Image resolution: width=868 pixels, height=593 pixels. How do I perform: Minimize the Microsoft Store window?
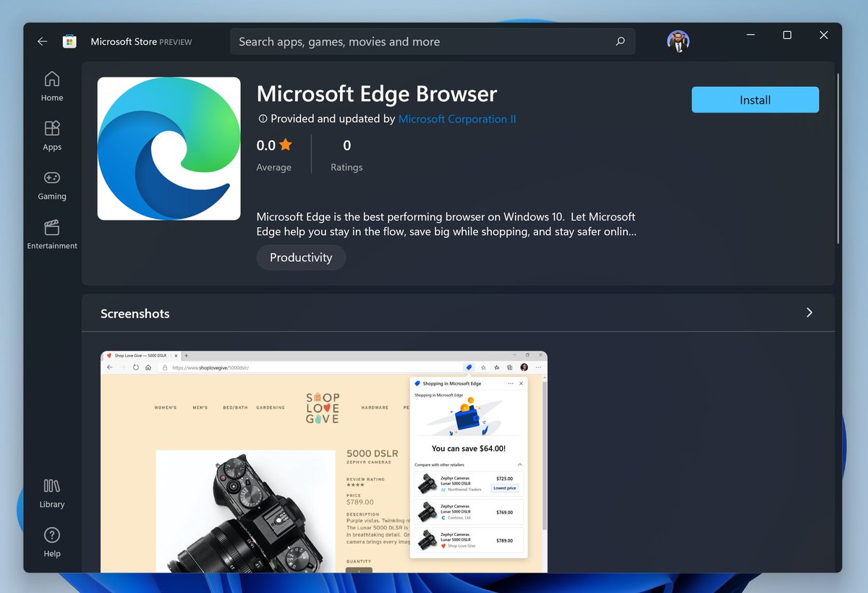pyautogui.click(x=751, y=35)
